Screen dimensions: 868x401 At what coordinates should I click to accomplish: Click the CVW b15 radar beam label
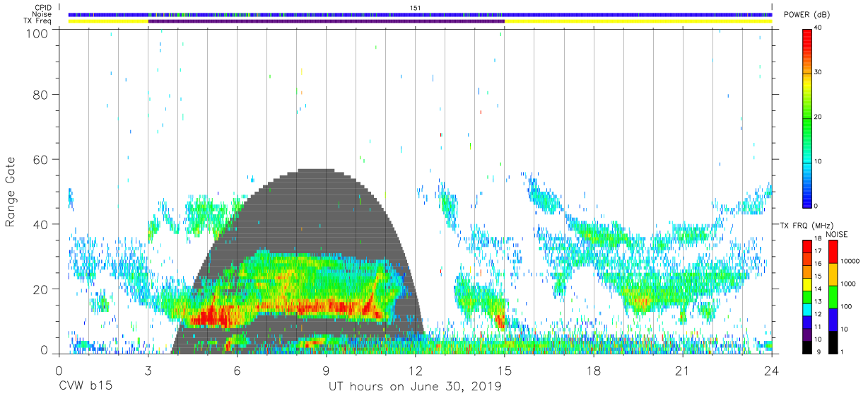point(84,387)
